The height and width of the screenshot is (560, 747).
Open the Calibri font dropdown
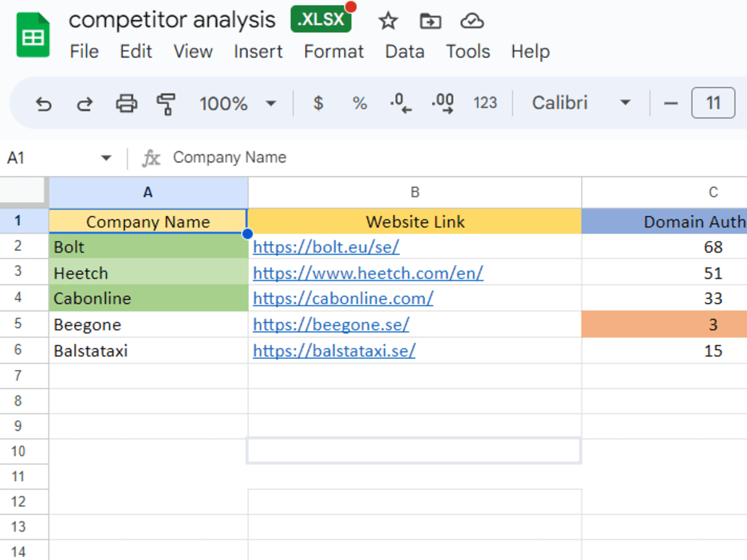(x=581, y=103)
